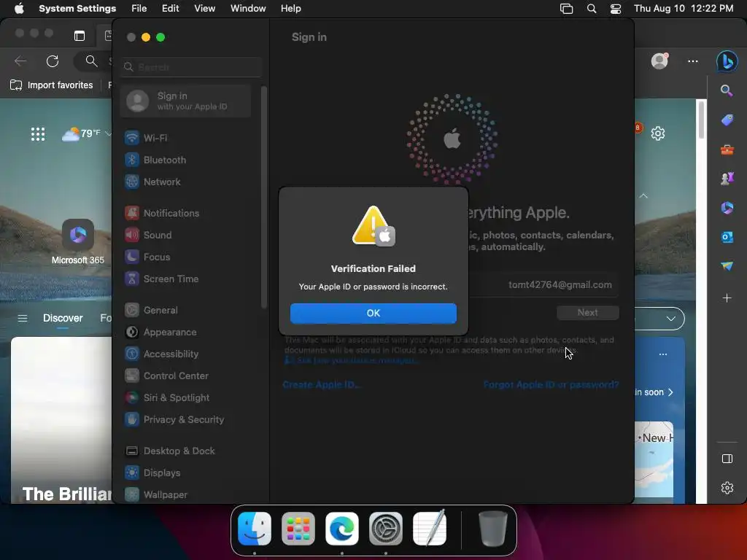Open Spotlight search in menu bar
Screen dimensions: 747x560
[592, 9]
